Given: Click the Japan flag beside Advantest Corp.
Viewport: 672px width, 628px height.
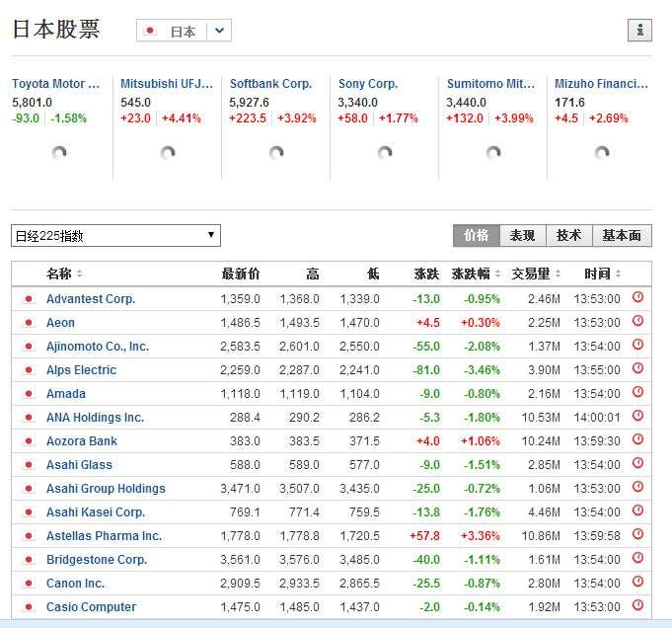Looking at the screenshot, I should point(29,299).
